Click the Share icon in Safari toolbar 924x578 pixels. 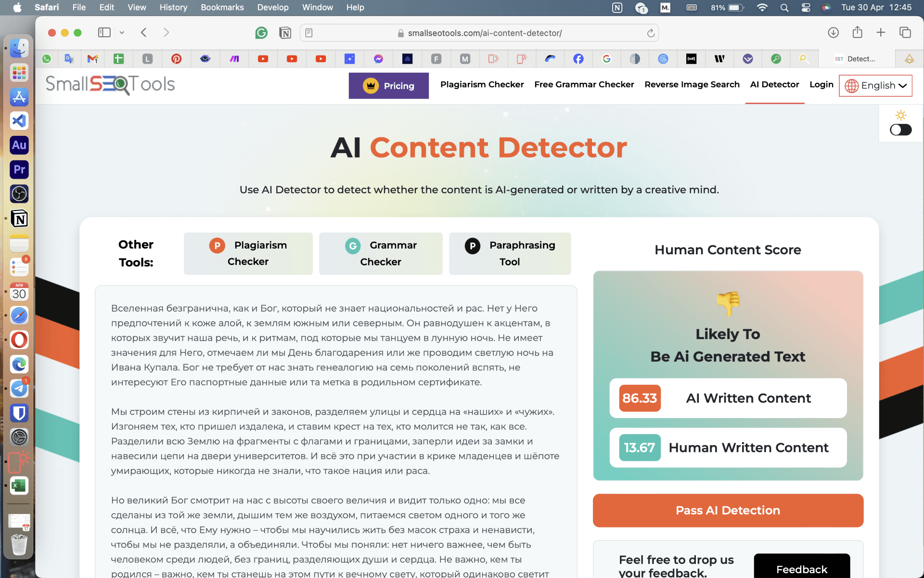point(857,32)
